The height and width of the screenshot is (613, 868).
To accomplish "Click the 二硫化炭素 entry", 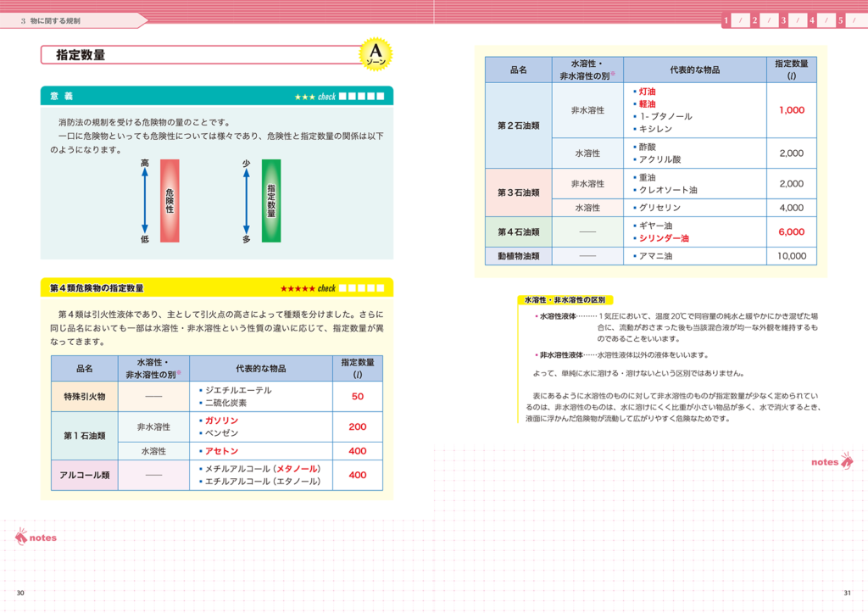I will pos(225,403).
